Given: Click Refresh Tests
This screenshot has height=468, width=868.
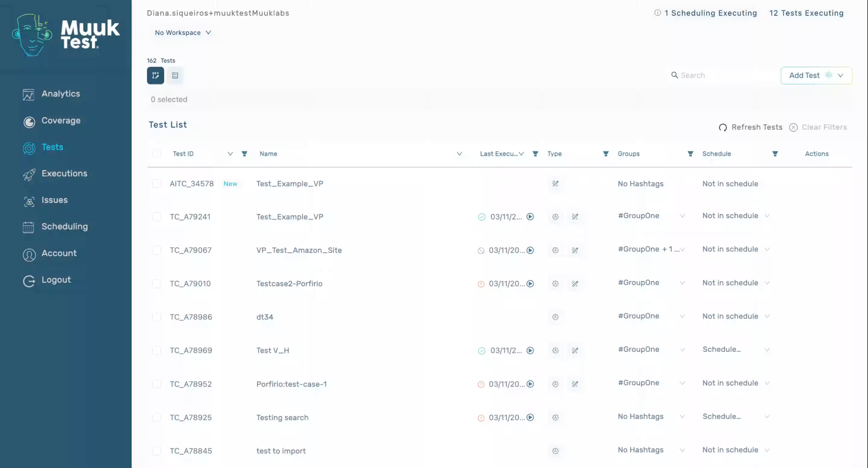Looking at the screenshot, I should [x=750, y=127].
